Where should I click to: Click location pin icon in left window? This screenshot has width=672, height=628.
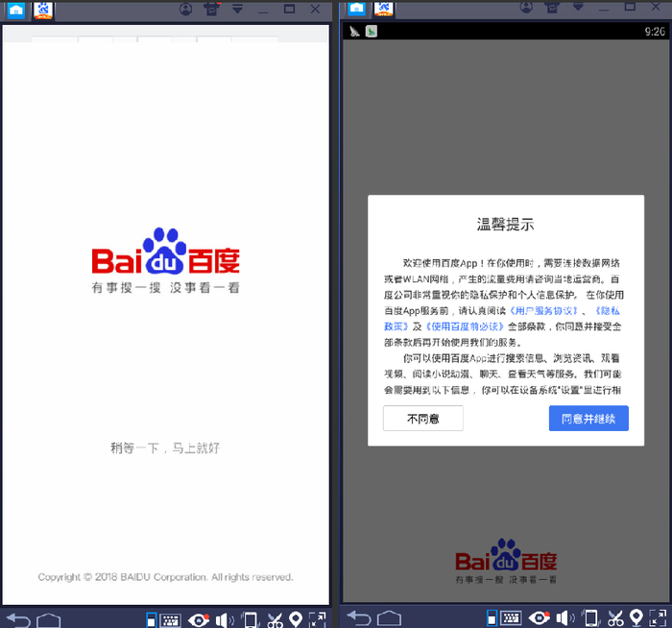(x=296, y=619)
